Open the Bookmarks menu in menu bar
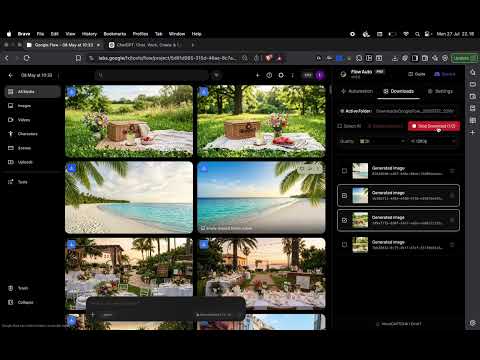The image size is (480, 360). [x=115, y=34]
